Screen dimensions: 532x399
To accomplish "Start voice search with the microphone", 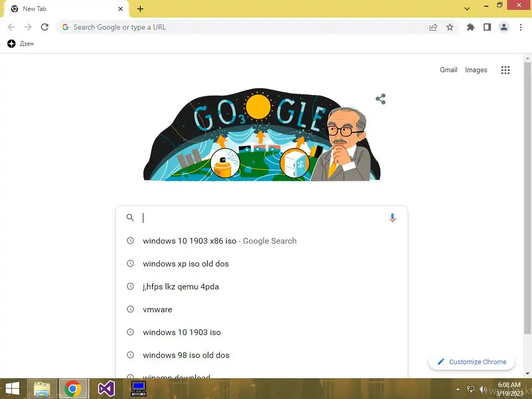I will point(392,218).
